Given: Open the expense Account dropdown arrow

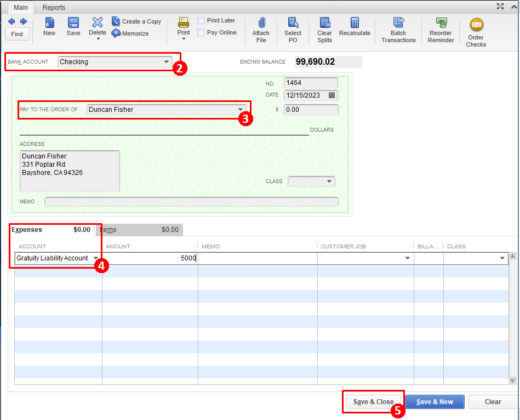Looking at the screenshot, I should 96,258.
